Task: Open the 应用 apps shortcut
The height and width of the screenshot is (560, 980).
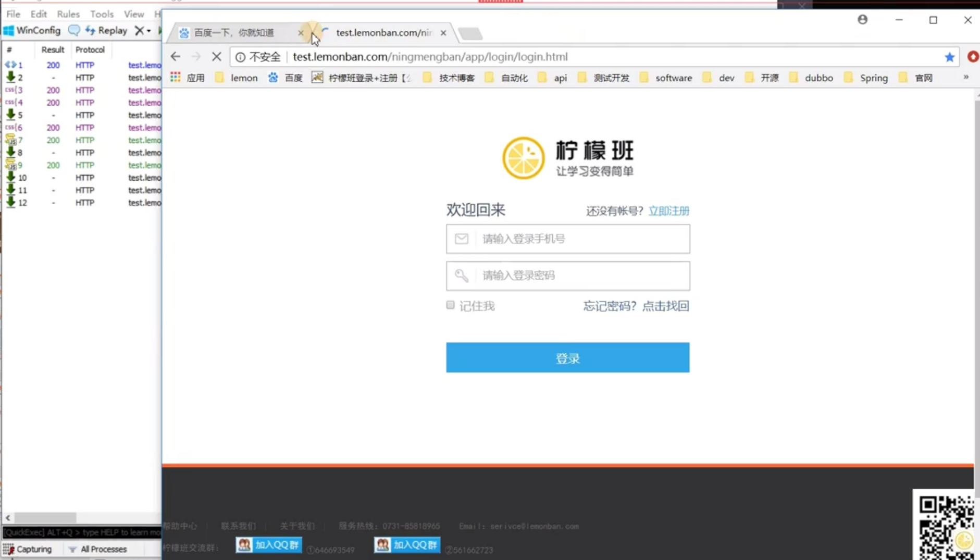Action: [x=188, y=78]
